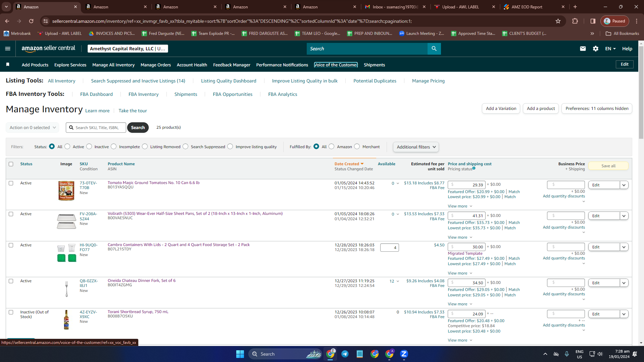The width and height of the screenshot is (644, 362).
Task: Open Chrome three-dot menu
Action: 636,21
